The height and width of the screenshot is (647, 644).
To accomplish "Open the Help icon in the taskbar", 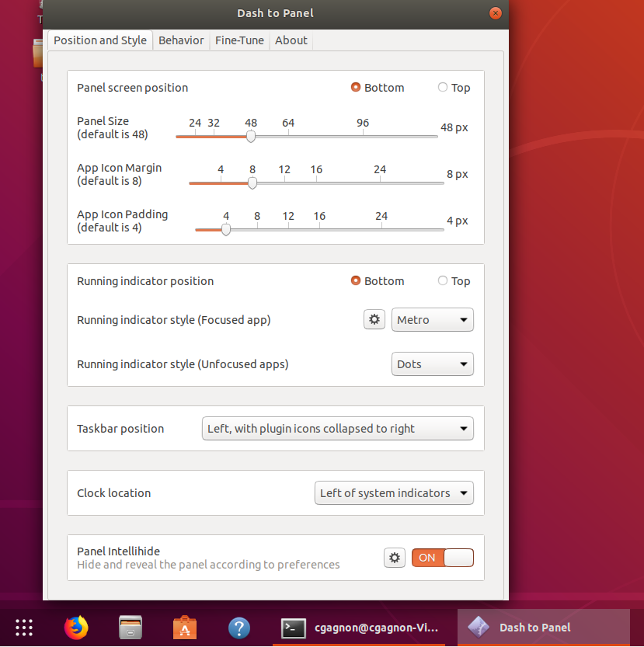I will coord(239,628).
